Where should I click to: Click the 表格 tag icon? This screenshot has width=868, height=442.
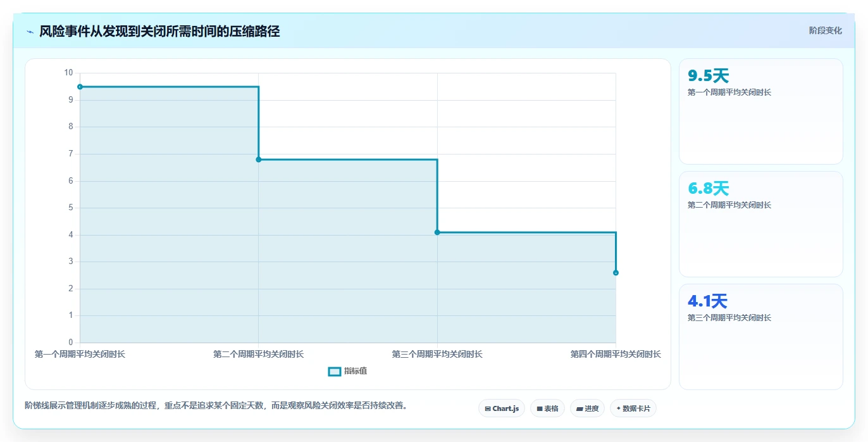click(540, 409)
